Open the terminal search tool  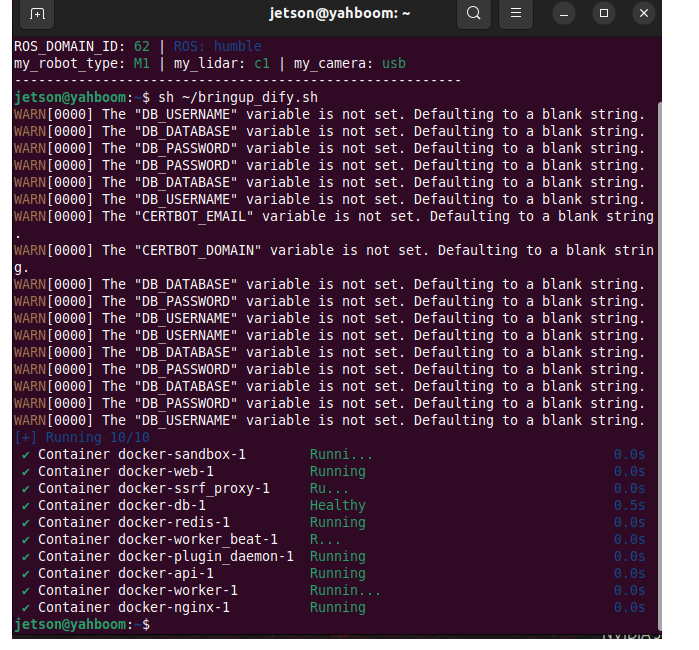click(474, 13)
